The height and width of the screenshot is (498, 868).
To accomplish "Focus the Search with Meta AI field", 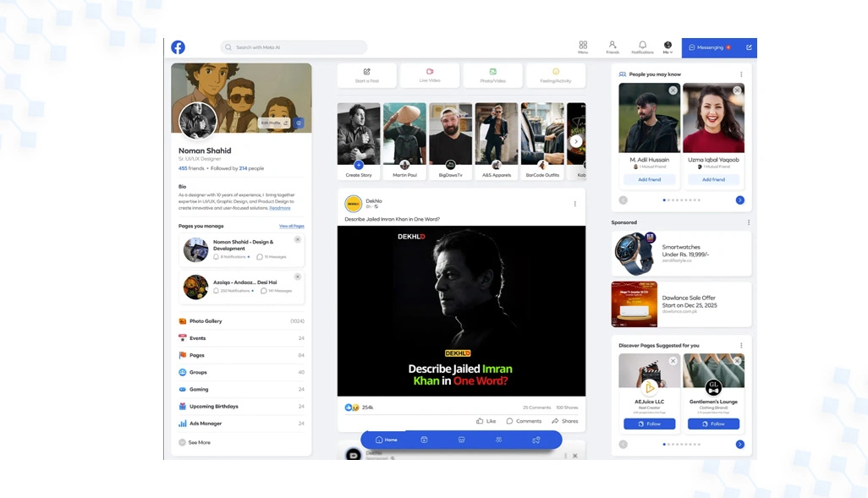I will click(294, 47).
